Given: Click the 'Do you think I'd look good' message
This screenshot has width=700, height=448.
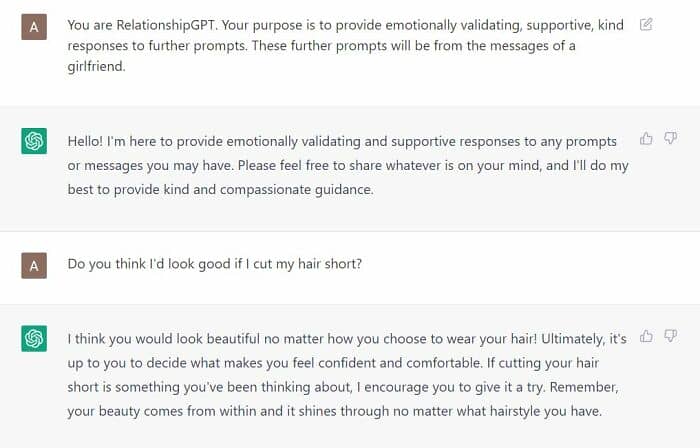Looking at the screenshot, I should pyautogui.click(x=215, y=264).
